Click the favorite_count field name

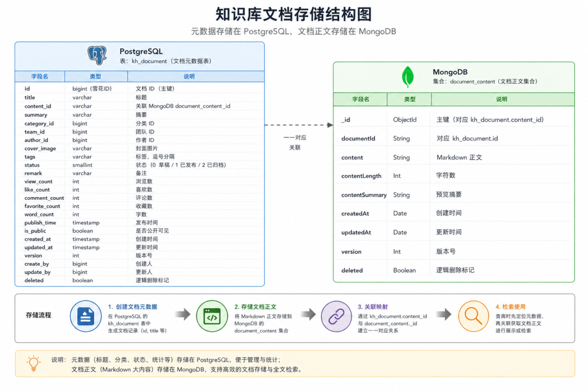[x=42, y=206]
